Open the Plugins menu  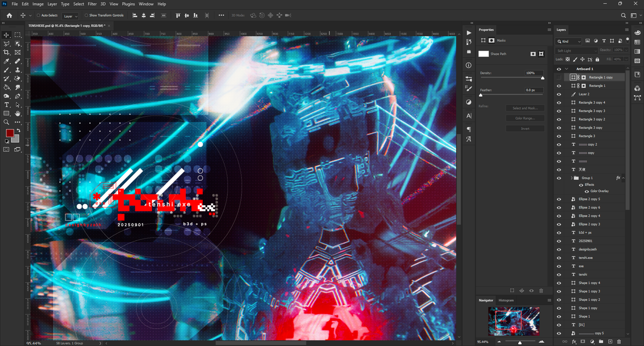(x=128, y=4)
